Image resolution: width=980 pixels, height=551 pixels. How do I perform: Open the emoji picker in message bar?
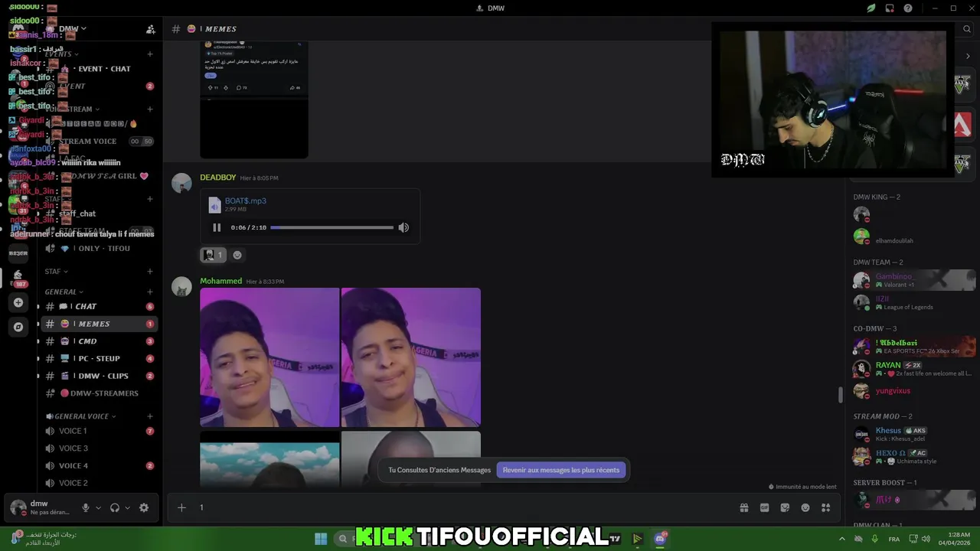tap(805, 507)
